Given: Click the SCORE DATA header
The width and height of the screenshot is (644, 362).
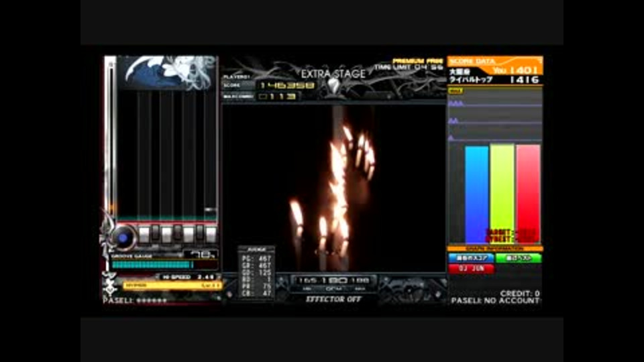Looking at the screenshot, I should click(472, 61).
